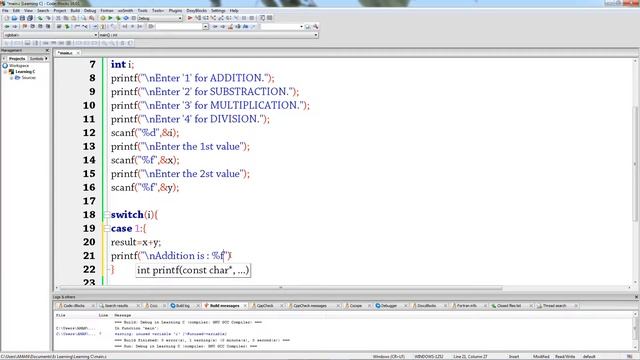The height and width of the screenshot is (360, 640).
Task: Expand the Sources folder in project tree
Action: (x=11, y=78)
